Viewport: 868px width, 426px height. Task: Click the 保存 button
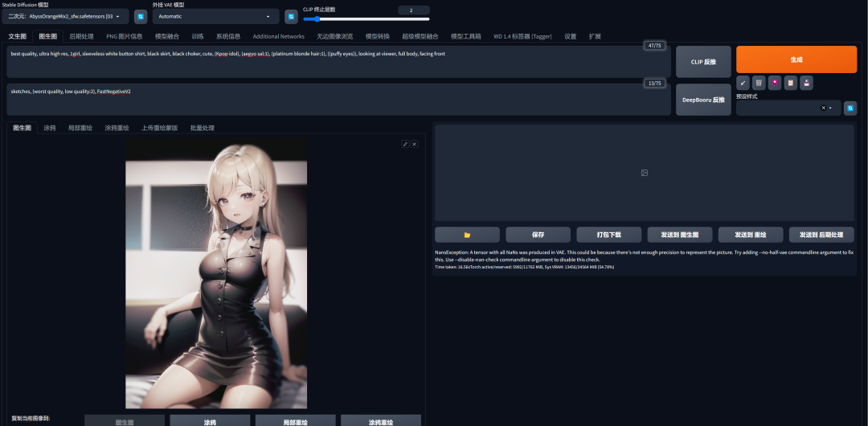click(538, 235)
